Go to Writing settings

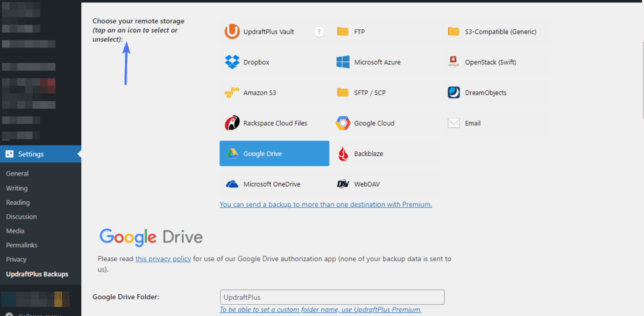pyautogui.click(x=17, y=189)
